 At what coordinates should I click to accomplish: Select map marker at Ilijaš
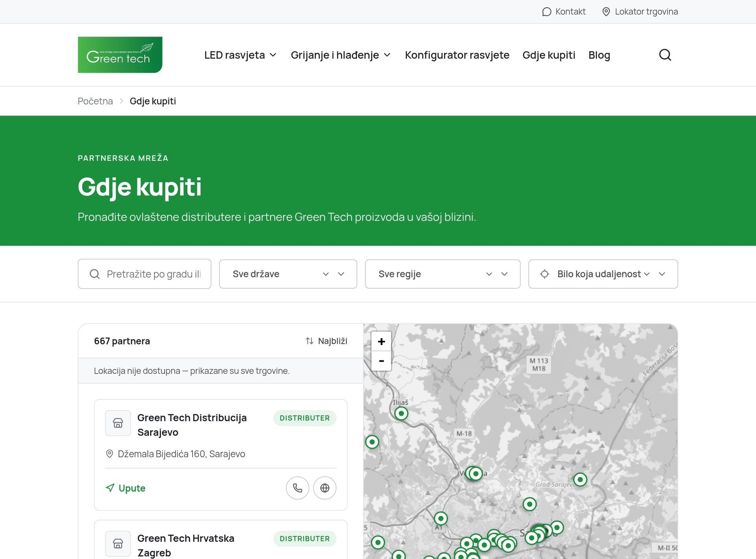(x=401, y=413)
